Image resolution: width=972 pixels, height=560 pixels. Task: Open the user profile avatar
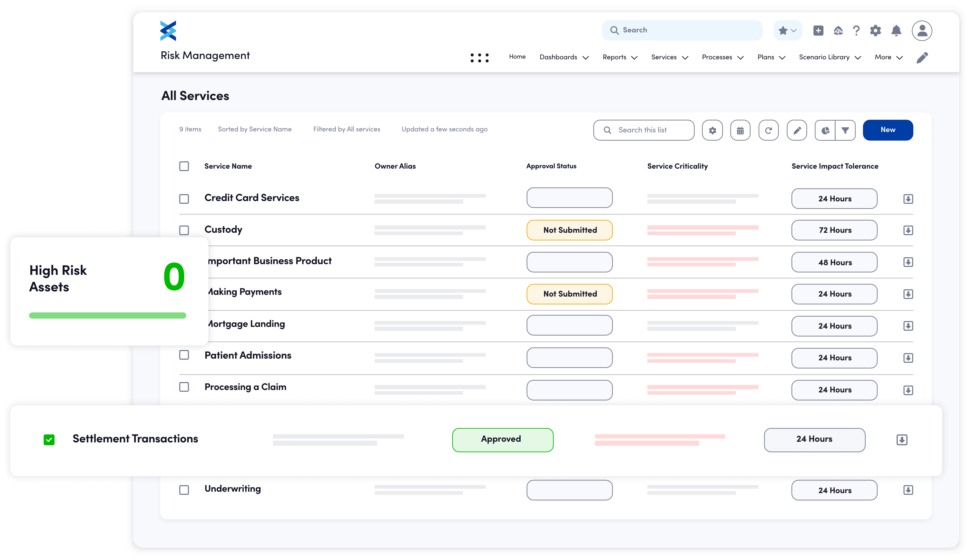[x=921, y=30]
